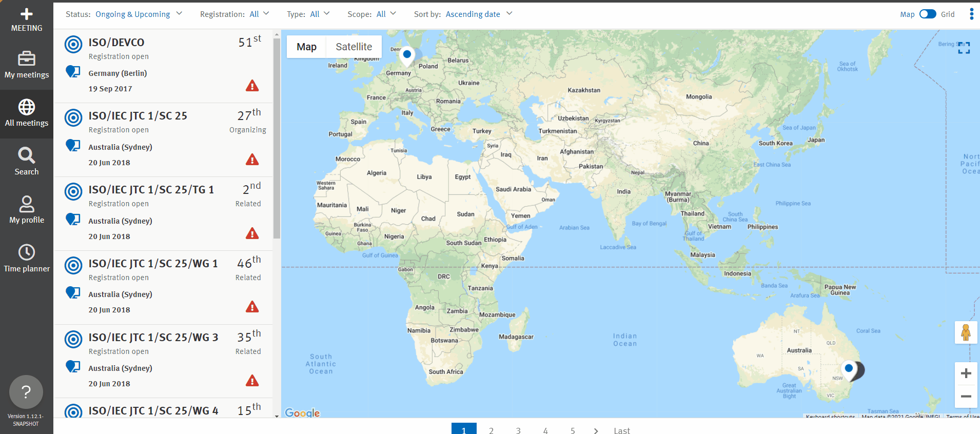980x434 pixels.
Task: Go to page 4
Action: coord(545,430)
